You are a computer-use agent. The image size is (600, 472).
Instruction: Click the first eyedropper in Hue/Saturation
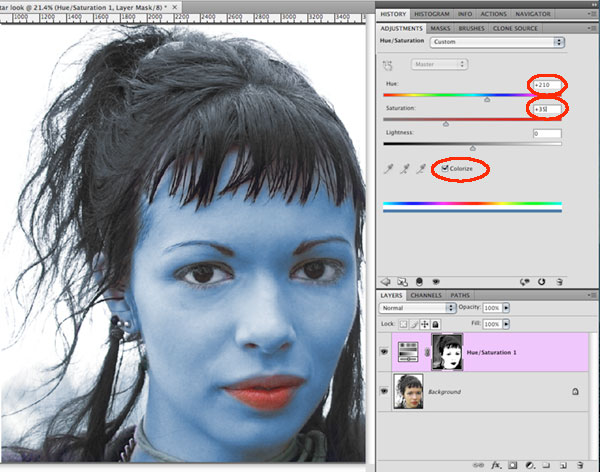tap(391, 170)
